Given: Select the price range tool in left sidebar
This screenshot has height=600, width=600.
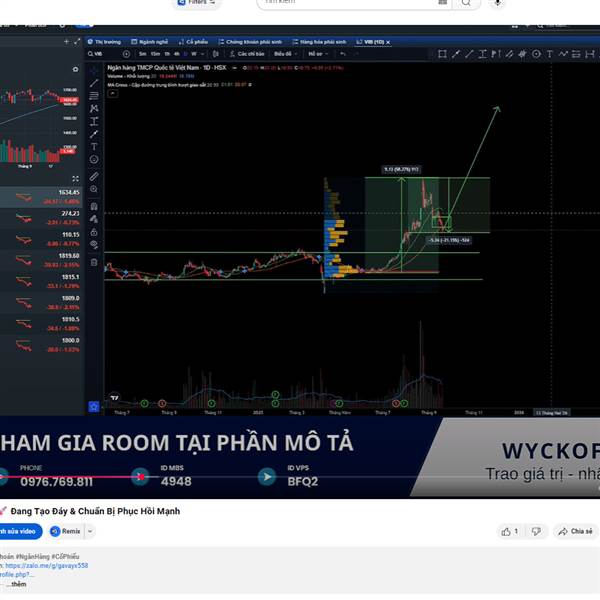Looking at the screenshot, I should (x=94, y=121).
